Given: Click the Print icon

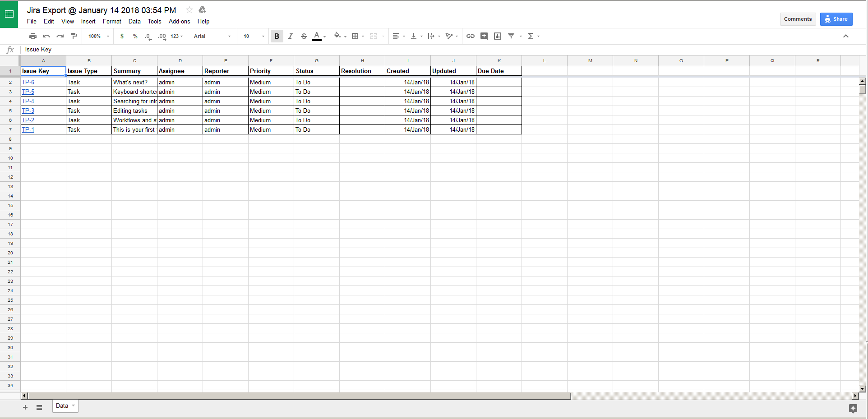Looking at the screenshot, I should (33, 36).
